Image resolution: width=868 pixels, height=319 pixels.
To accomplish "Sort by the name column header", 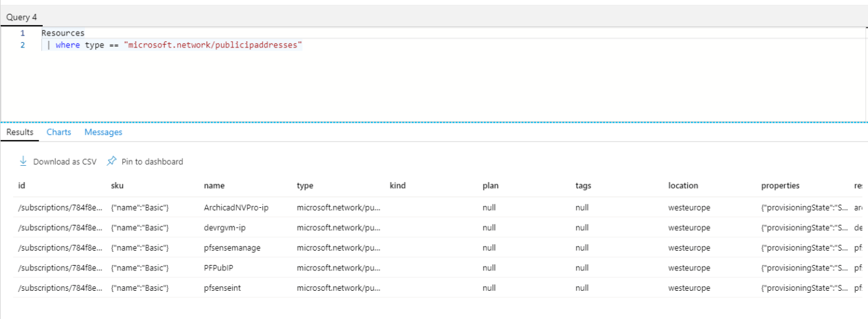I will [214, 185].
